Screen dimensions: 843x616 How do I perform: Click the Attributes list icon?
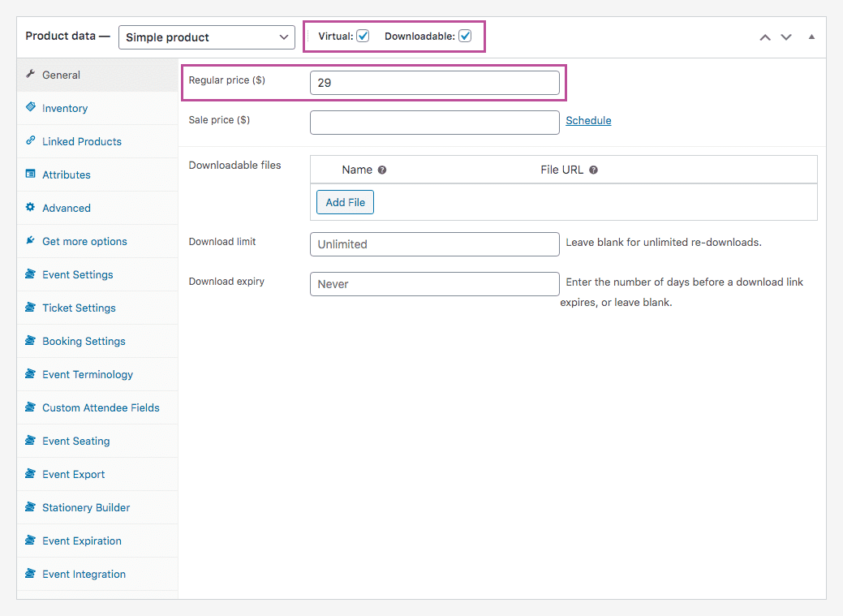pos(30,174)
